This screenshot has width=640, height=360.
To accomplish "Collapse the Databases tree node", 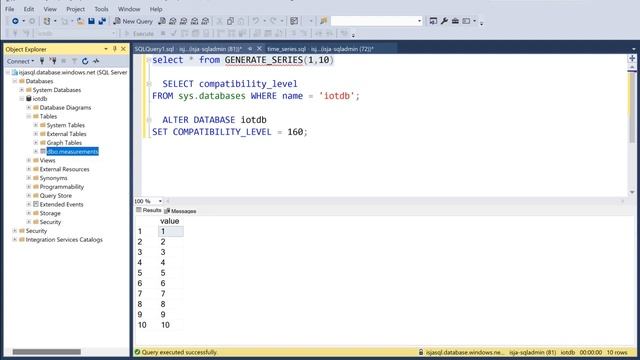I will (x=15, y=81).
